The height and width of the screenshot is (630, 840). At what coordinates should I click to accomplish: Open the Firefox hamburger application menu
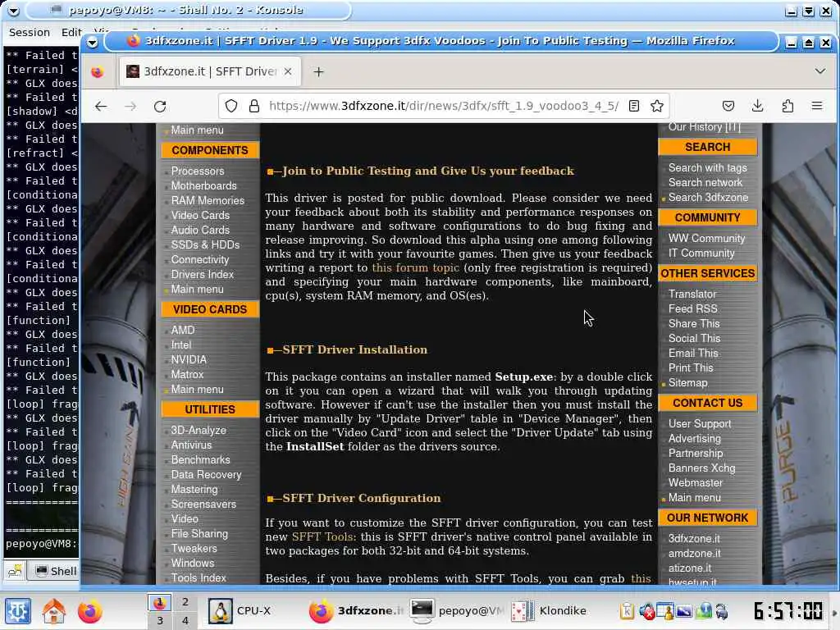coord(817,106)
